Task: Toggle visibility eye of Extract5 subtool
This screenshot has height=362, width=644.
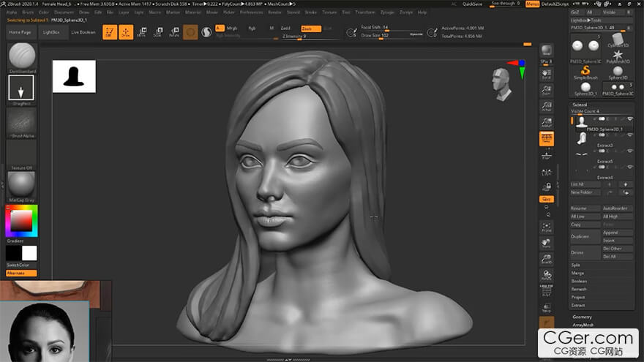Action: pos(629,151)
